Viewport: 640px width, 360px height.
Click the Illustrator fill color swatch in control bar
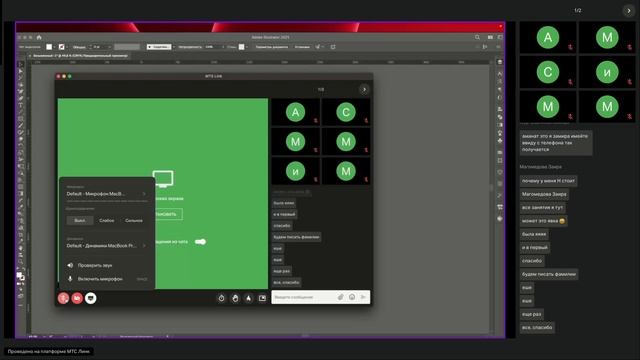(x=49, y=47)
